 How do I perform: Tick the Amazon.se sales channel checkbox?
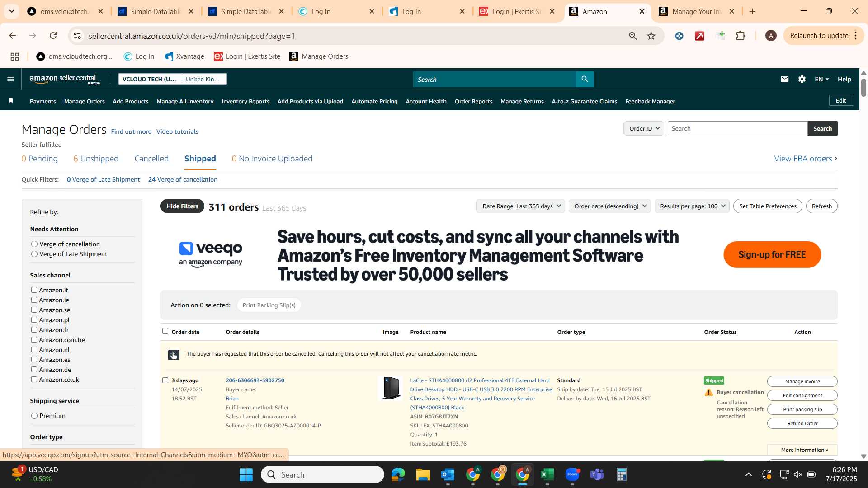click(x=34, y=310)
